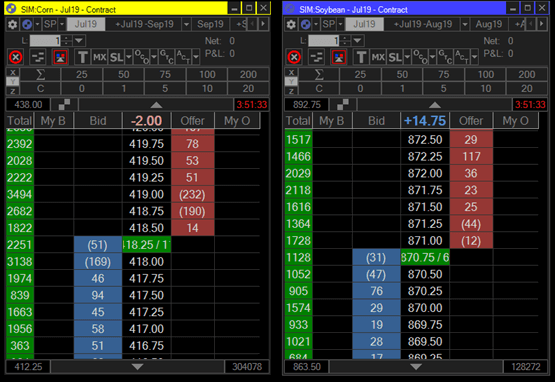This screenshot has height=382, width=555.
Task: Click the Soybean window logo icon in title bar
Action: pyautogui.click(x=290, y=8)
